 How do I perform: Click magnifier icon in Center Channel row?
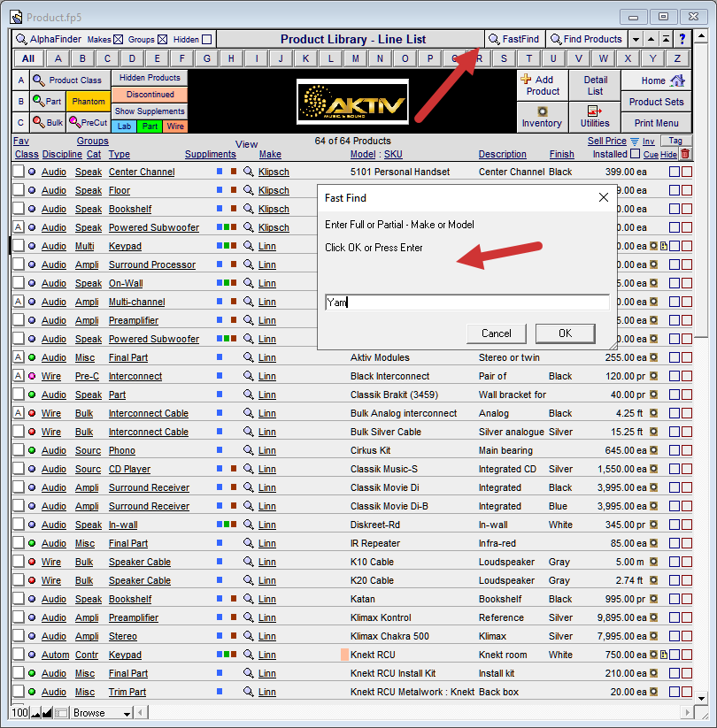pyautogui.click(x=249, y=172)
